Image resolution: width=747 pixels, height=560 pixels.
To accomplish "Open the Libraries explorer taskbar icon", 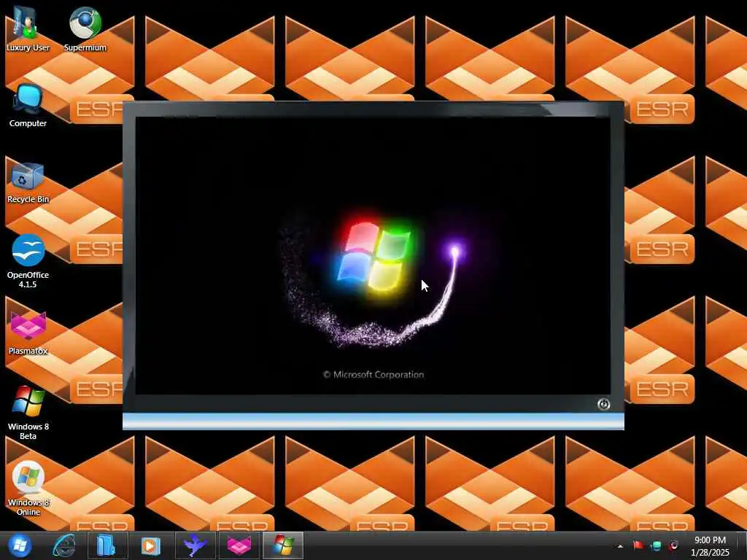I will [107, 545].
